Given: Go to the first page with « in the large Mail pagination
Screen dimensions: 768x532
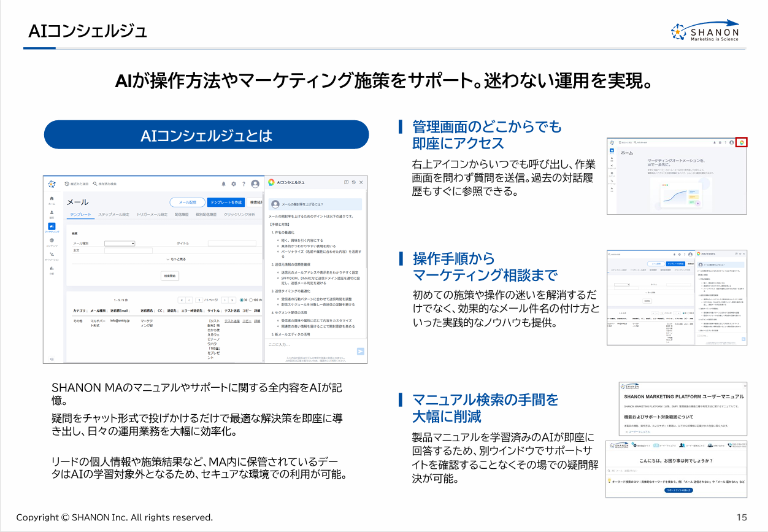Looking at the screenshot, I should pos(182,300).
